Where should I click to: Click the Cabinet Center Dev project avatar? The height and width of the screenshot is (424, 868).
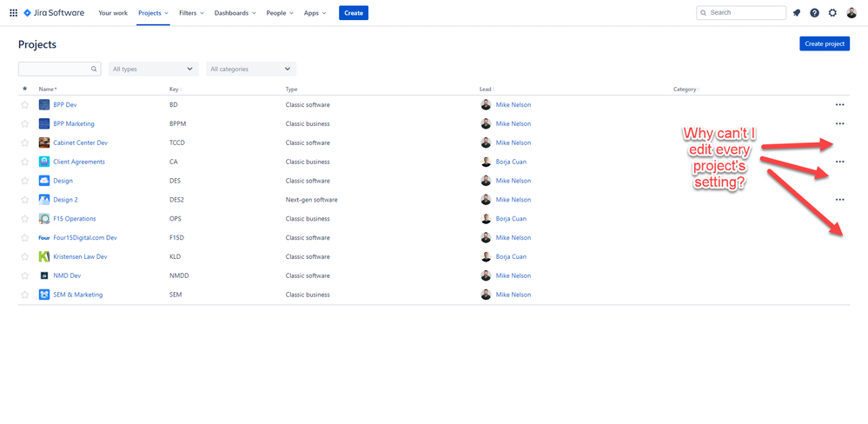[44, 142]
